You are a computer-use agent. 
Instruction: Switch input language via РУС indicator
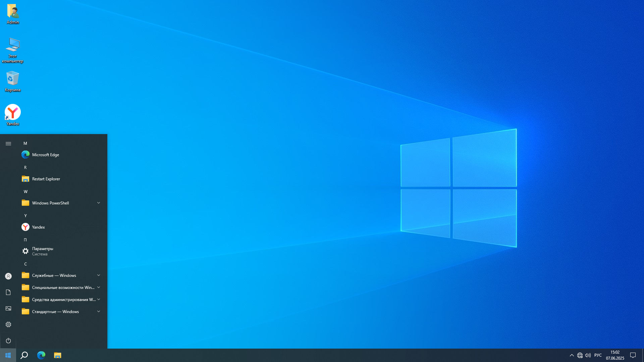click(x=598, y=355)
